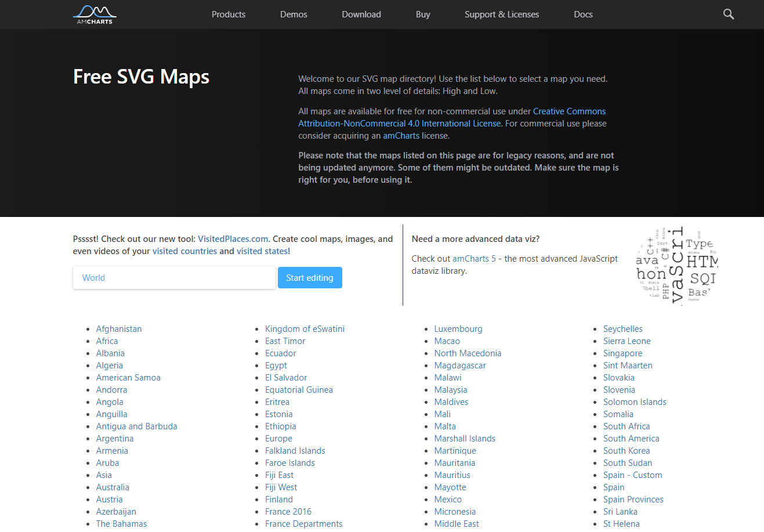Open Kingdom of eSwatini map
Image resolution: width=764 pixels, height=532 pixels.
[x=305, y=329]
